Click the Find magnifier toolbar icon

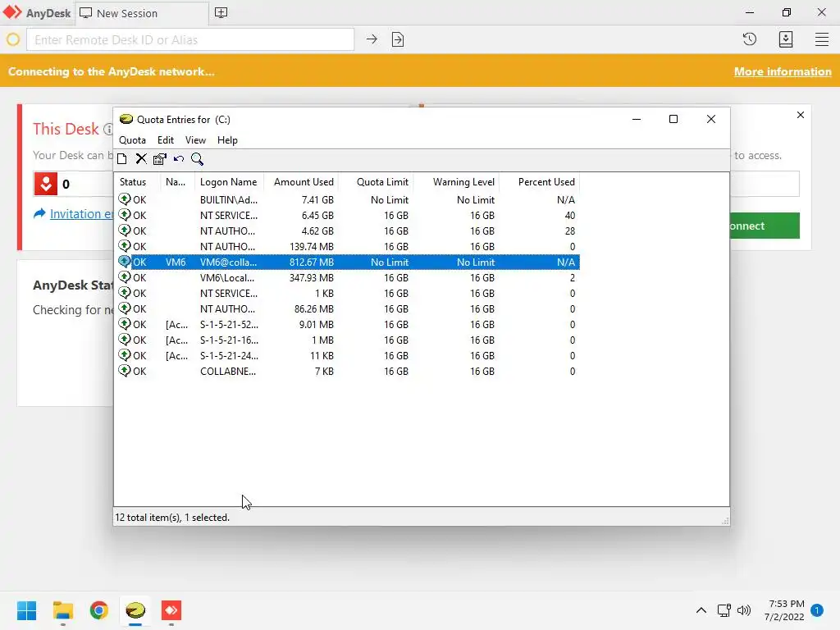tap(197, 159)
